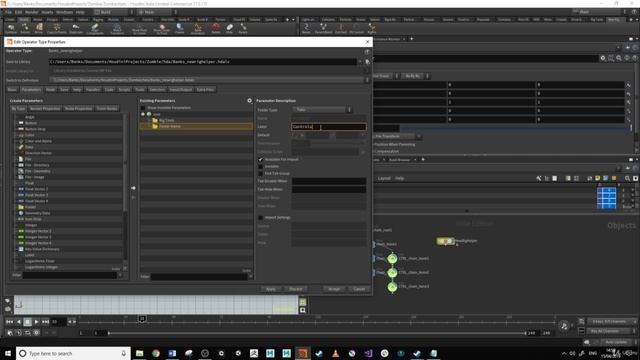
Task: Switch to the Handles tab
Action: [x=93, y=89]
